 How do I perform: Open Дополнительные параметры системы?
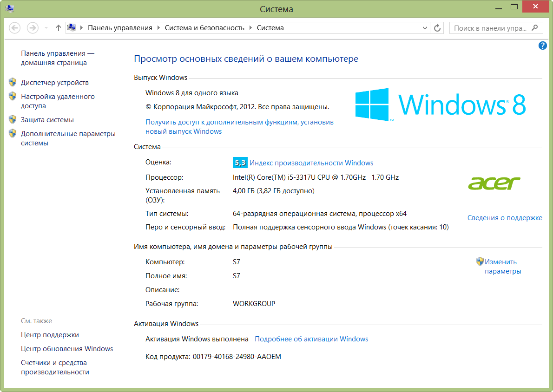(68, 138)
